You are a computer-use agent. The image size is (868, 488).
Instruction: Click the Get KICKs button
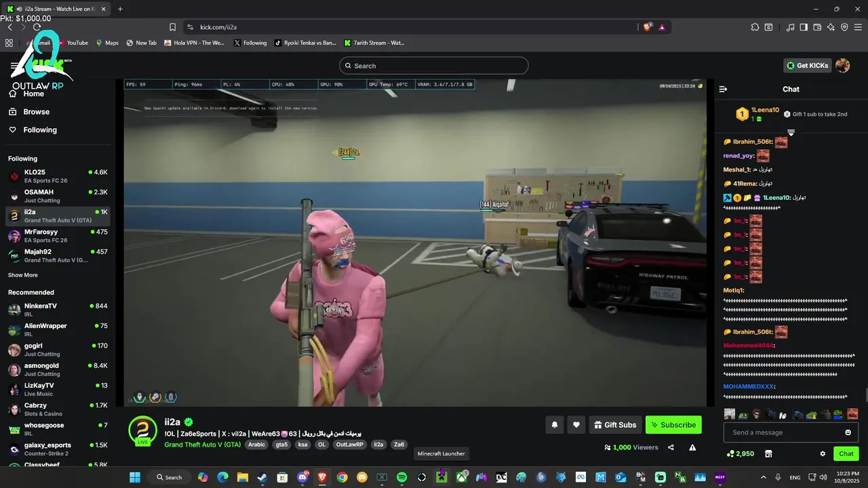(807, 66)
